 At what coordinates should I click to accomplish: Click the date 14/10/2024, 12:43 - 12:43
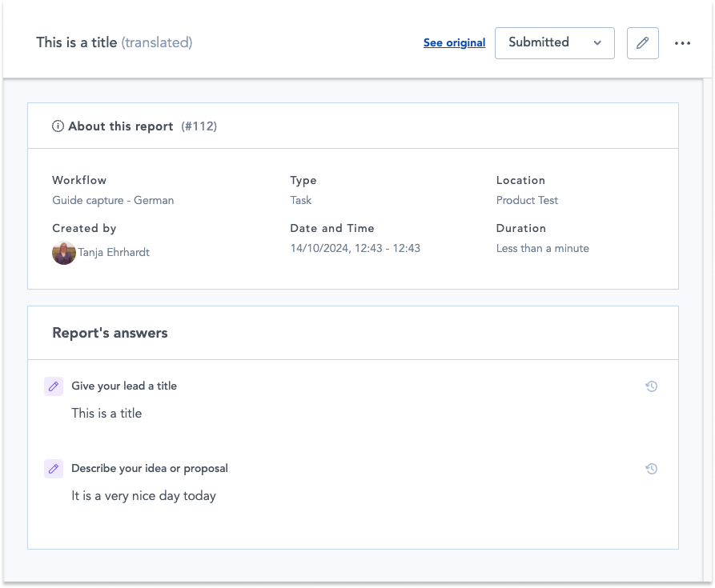[x=355, y=249]
